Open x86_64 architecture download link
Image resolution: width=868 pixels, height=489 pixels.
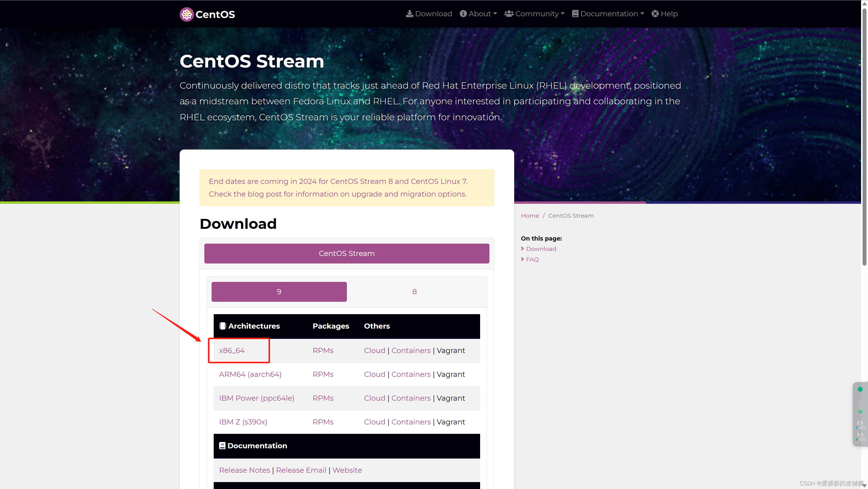[231, 351]
